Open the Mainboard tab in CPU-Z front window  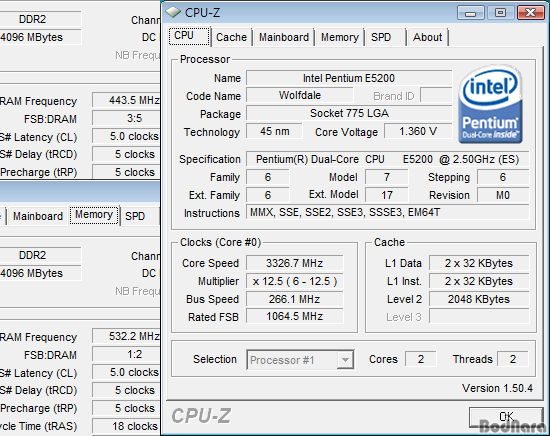284,37
